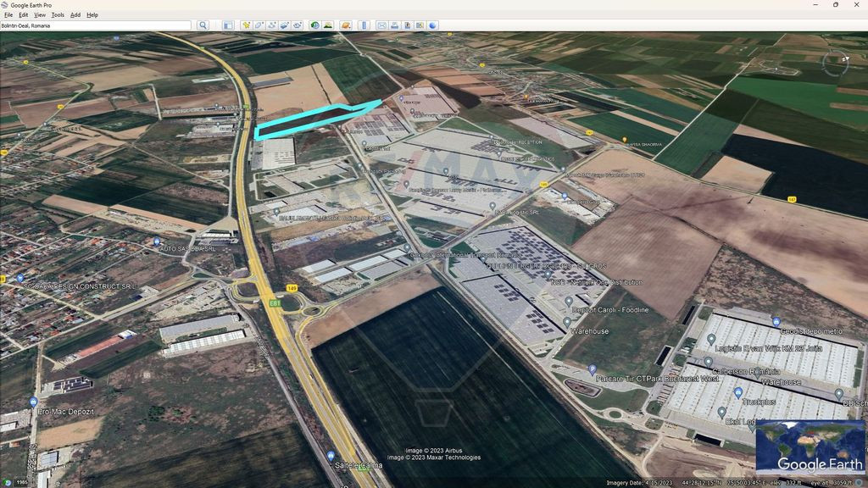The image size is (868, 488).
Task: Open the Add menu
Action: tap(75, 15)
